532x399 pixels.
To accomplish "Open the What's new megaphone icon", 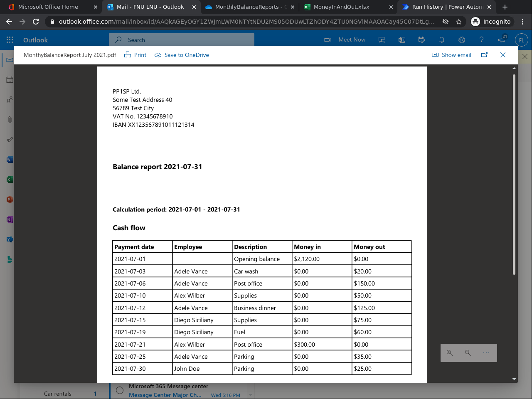I will pos(502,40).
